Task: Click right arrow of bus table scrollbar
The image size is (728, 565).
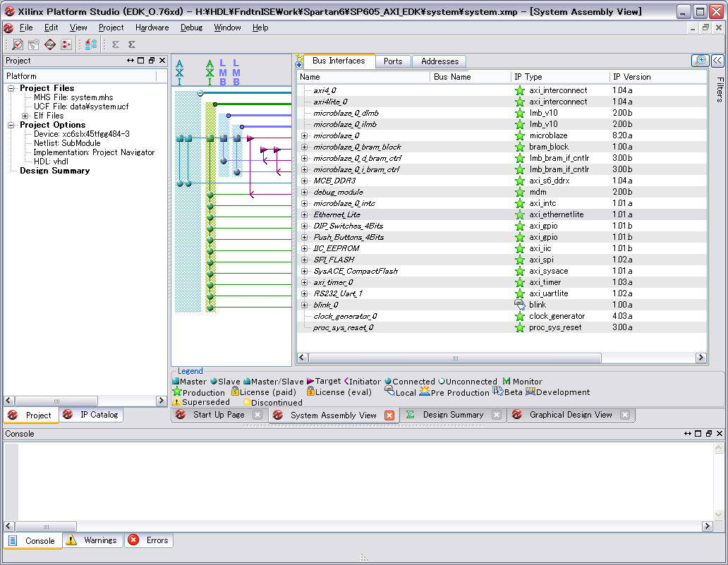Action: 701,358
